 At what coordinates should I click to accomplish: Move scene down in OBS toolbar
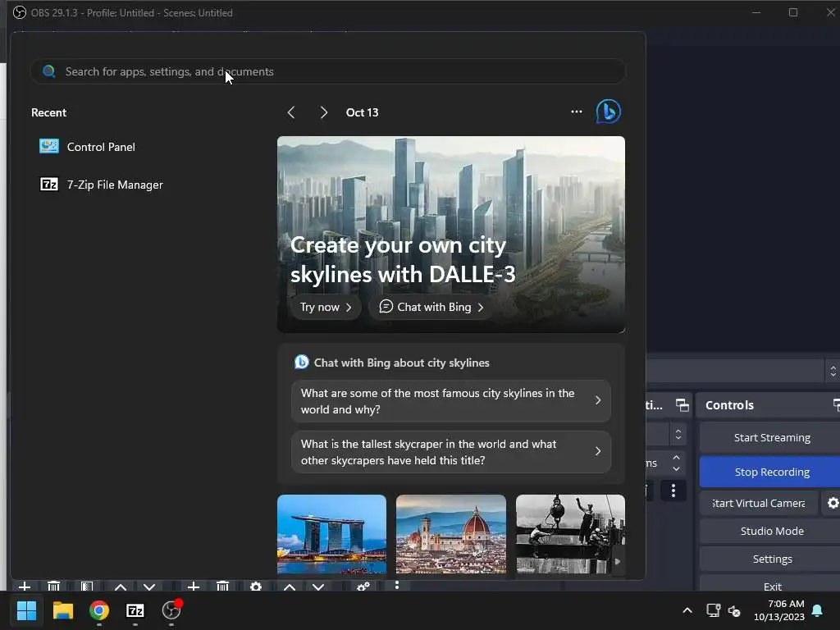coord(149,587)
